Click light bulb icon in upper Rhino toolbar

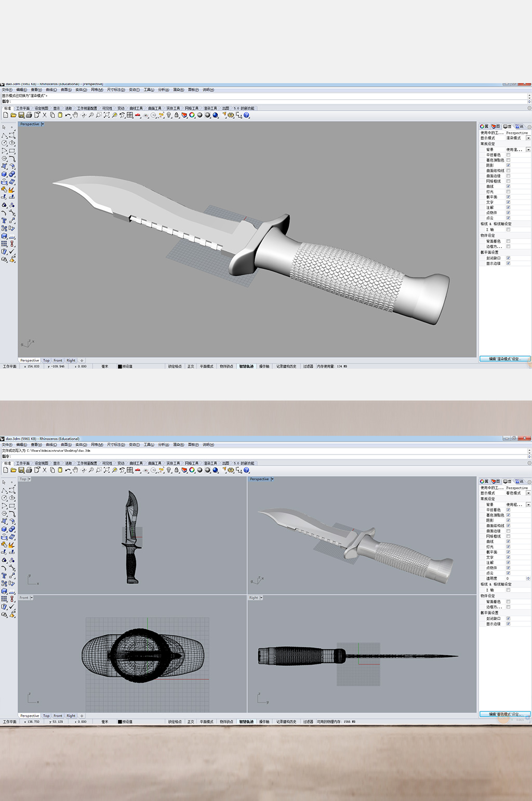169,115
